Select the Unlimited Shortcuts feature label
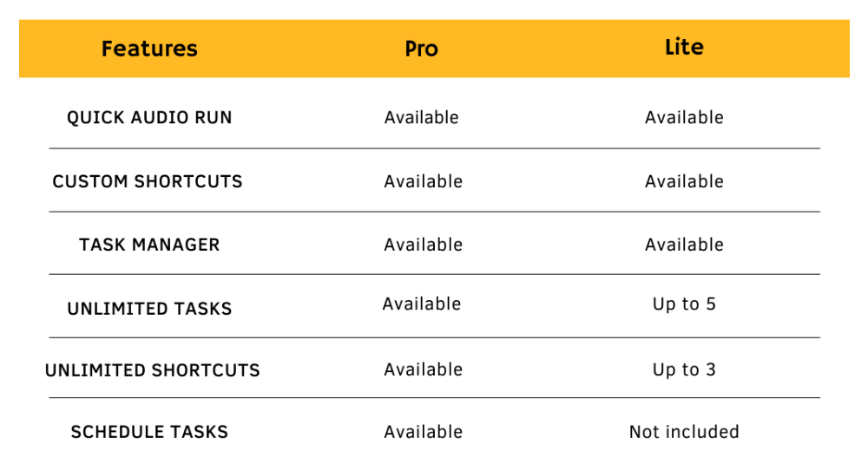Image resolution: width=868 pixels, height=464 pixels. (x=152, y=370)
